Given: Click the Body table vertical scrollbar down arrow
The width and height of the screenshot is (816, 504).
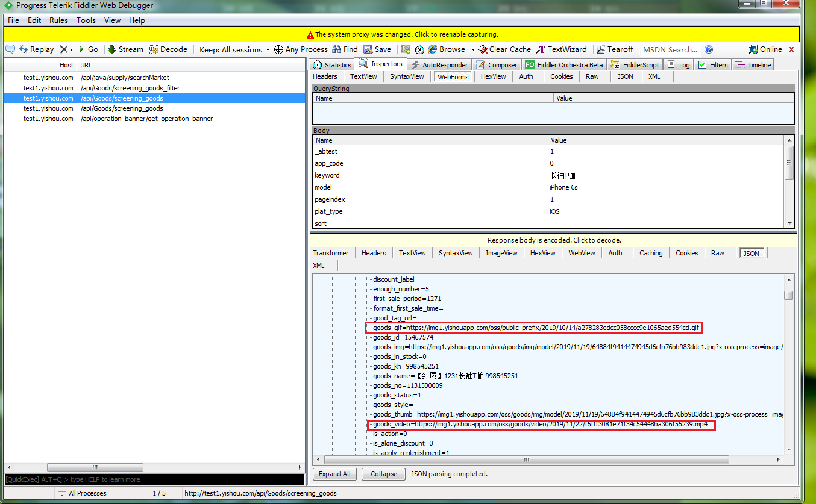Looking at the screenshot, I should point(789,223).
